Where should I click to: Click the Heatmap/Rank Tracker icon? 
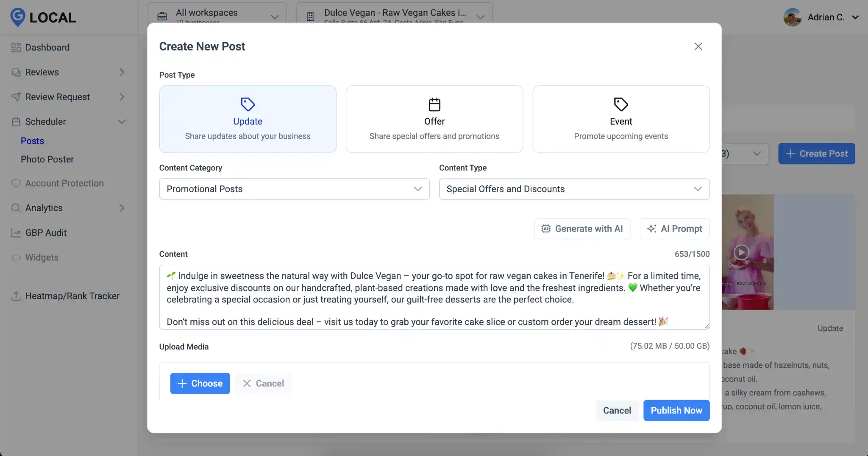tap(16, 296)
